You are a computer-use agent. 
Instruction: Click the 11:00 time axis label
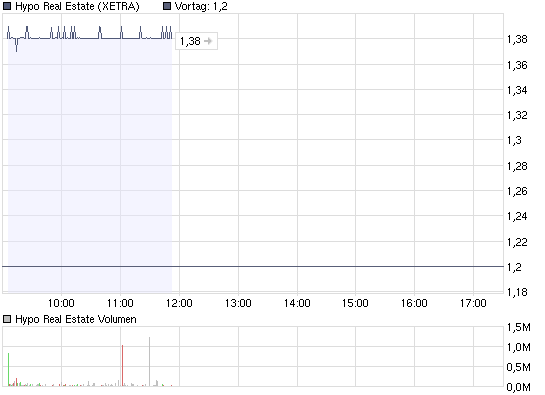(120, 303)
